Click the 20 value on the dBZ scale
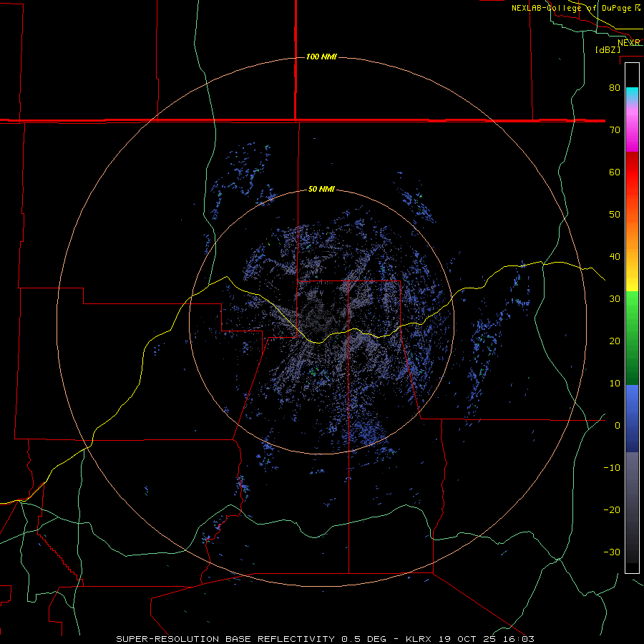644x644 pixels. 615,341
